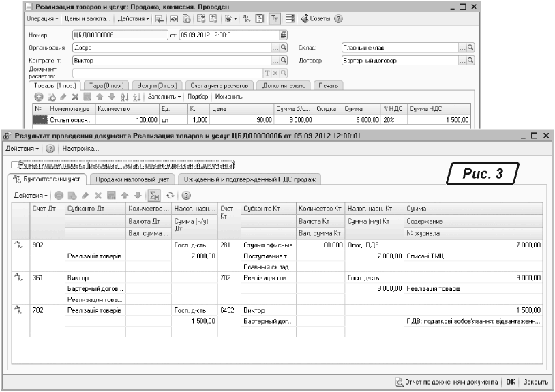
Task: Expand the Заполнить dropdown
Action: point(162,97)
